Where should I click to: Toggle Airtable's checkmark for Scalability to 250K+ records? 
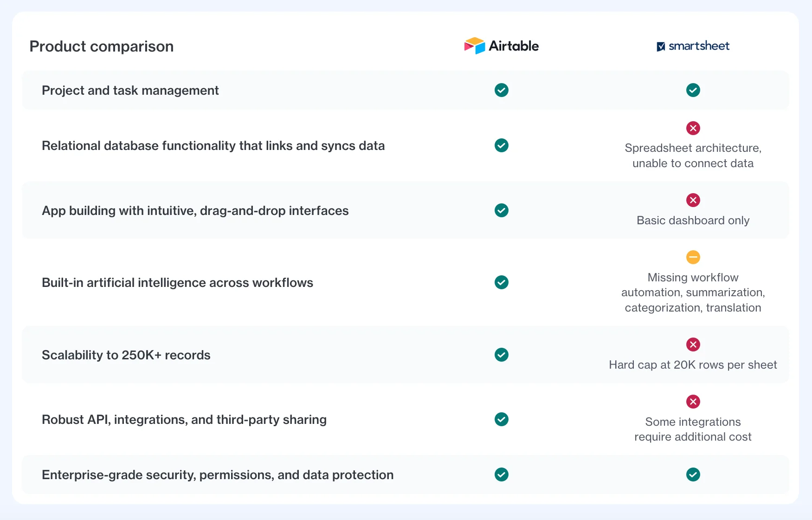501,355
